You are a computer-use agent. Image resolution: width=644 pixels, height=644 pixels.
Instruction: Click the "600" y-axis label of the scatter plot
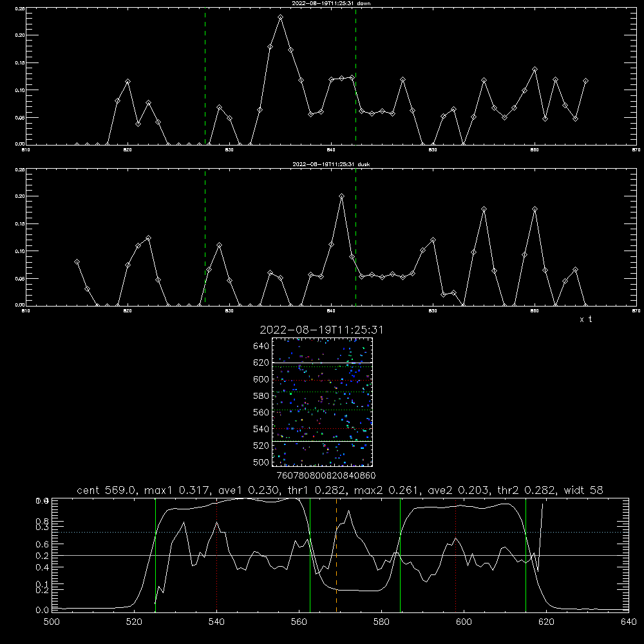point(261,379)
